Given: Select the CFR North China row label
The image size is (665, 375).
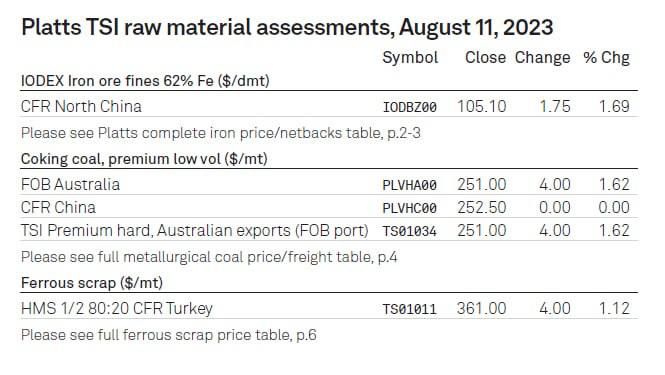Looking at the screenshot, I should tap(81, 106).
